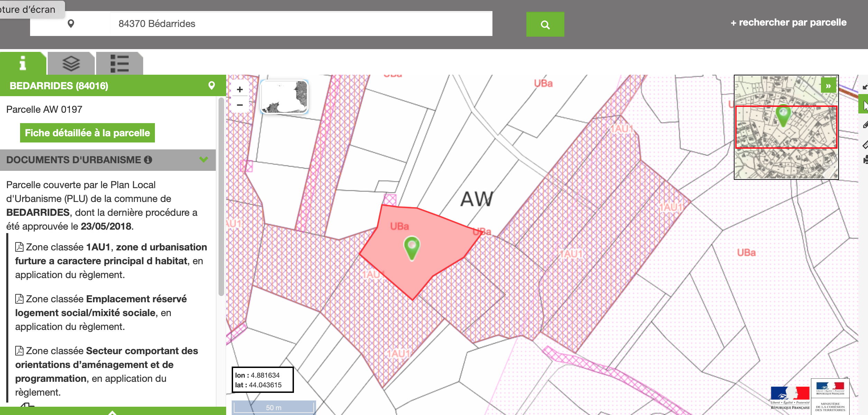Image resolution: width=868 pixels, height=415 pixels.
Task: Click the basemap switcher thumbnail
Action: click(x=284, y=96)
